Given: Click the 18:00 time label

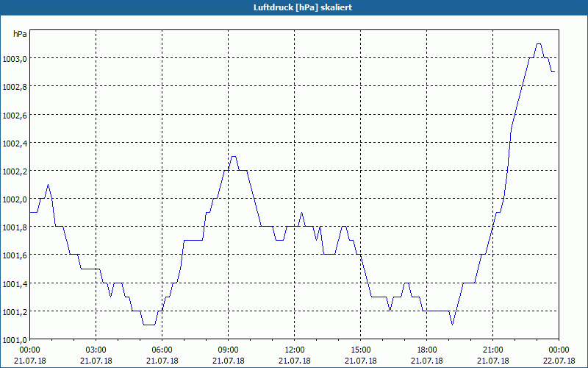Looking at the screenshot, I should 427,350.
